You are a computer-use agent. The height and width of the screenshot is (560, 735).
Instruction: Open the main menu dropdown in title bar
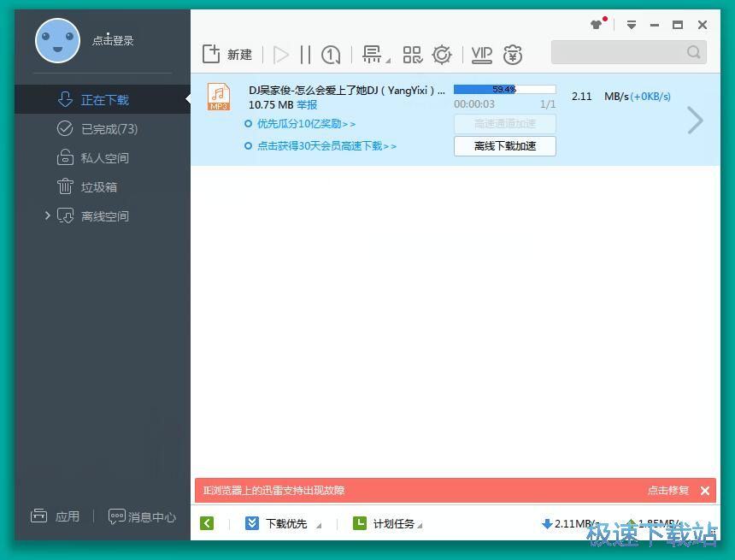[632, 25]
